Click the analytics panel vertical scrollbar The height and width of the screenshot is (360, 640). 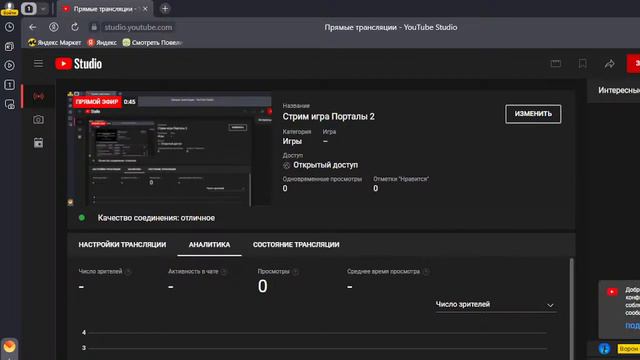point(571,309)
